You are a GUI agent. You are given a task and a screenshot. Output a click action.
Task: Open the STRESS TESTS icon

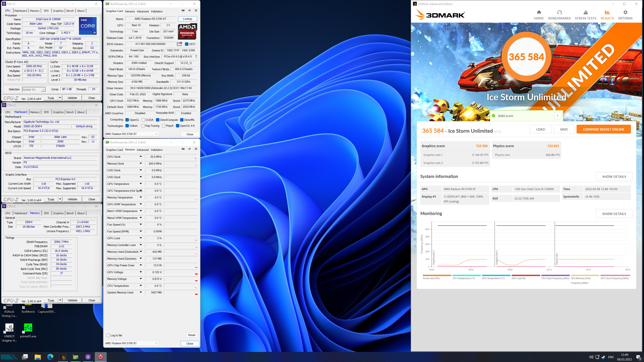pos(585,13)
